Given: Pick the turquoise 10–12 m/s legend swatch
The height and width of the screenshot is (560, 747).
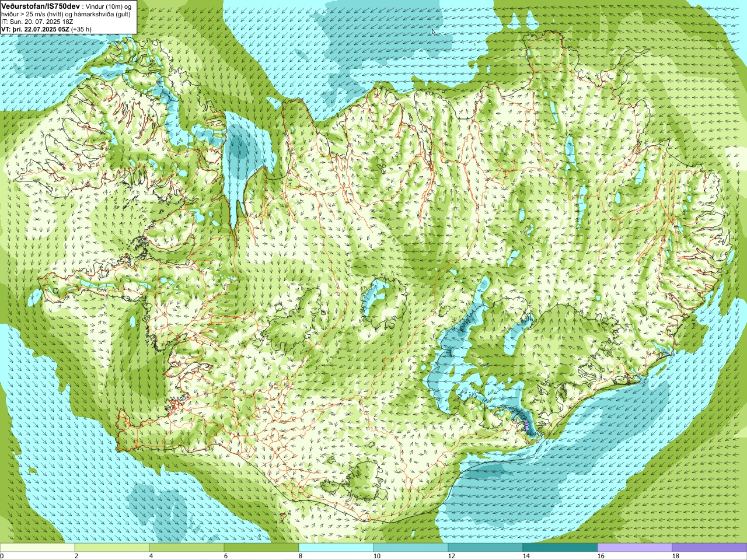Looking at the screenshot, I should pos(411,548).
